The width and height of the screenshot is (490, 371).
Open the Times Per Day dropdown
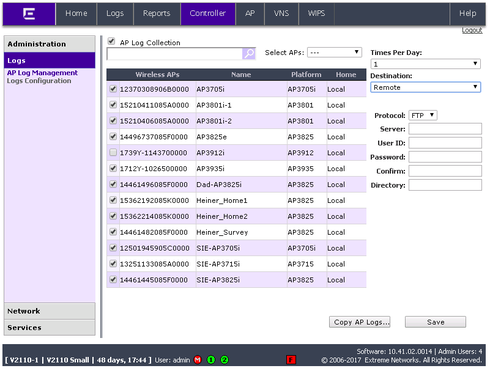click(425, 64)
